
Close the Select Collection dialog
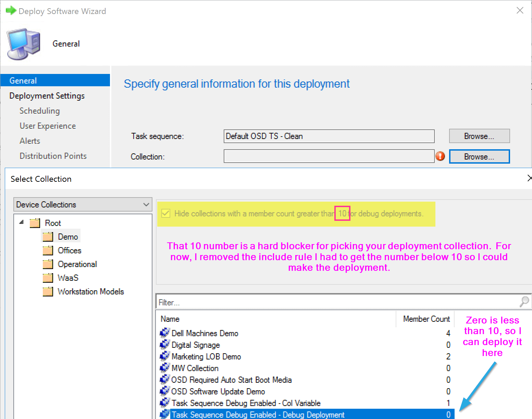click(529, 178)
